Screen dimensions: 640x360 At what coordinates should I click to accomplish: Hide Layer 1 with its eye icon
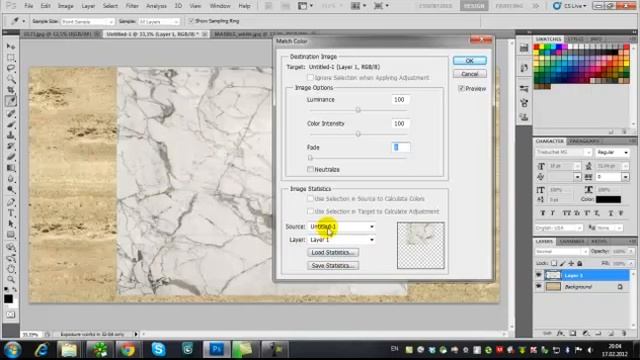coord(539,276)
